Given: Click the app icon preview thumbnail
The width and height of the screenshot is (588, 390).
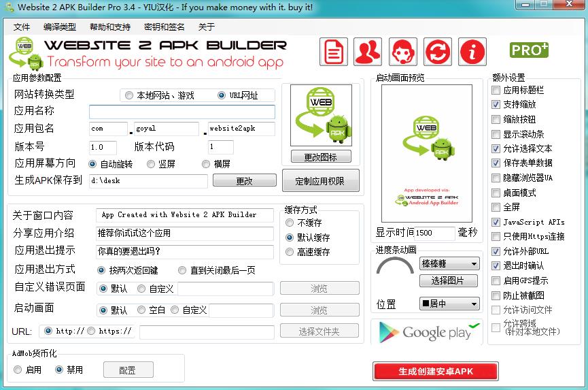Looking at the screenshot, I should pos(321,115).
